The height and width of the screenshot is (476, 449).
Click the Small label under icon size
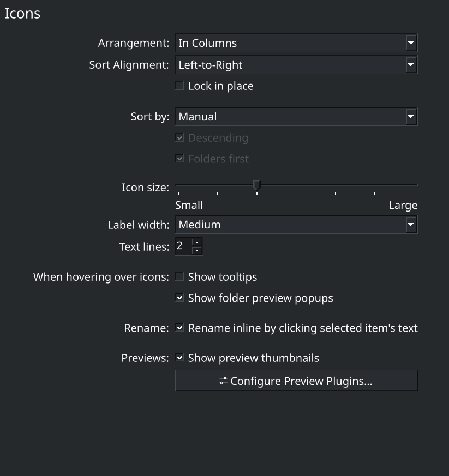189,205
